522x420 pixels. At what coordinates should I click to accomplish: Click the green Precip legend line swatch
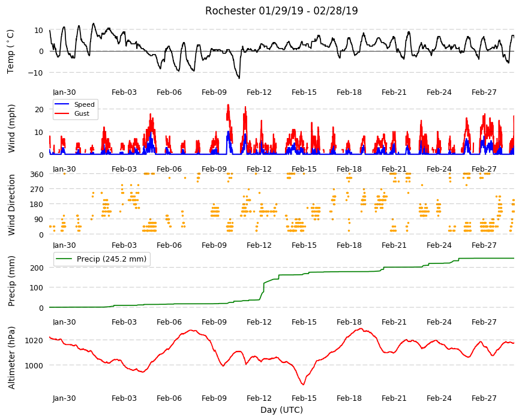point(64,259)
